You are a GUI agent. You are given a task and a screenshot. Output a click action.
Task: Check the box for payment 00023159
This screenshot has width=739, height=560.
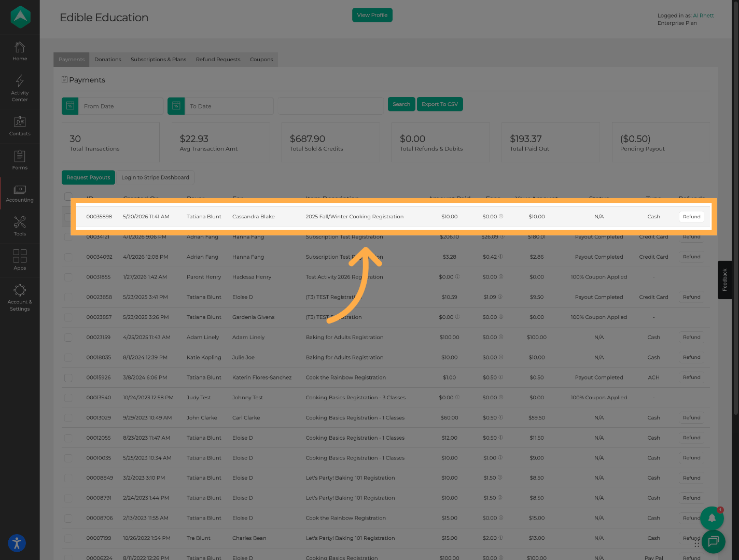point(68,338)
